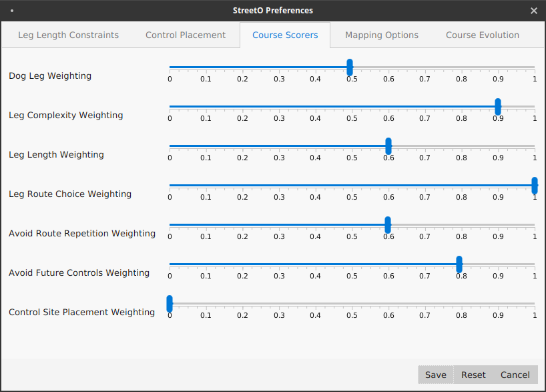Viewport: 546px width, 392px height.
Task: Set Control Site Placement Weighting to 0.5
Action: tap(352, 304)
